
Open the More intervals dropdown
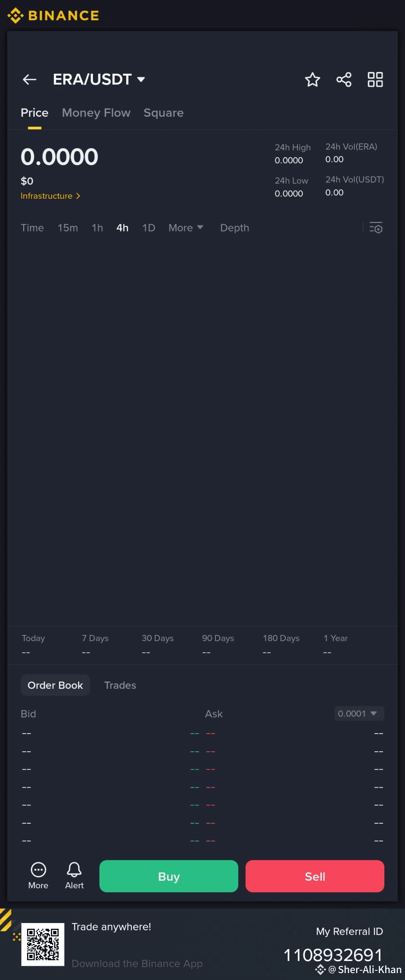coord(186,228)
